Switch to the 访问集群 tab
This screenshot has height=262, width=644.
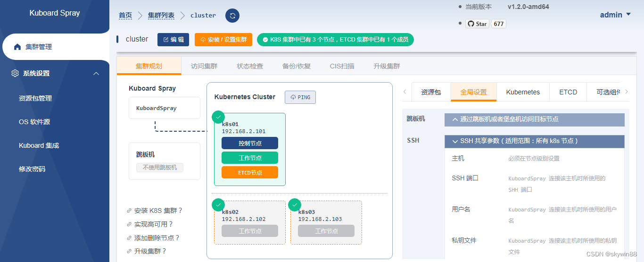pyautogui.click(x=204, y=66)
